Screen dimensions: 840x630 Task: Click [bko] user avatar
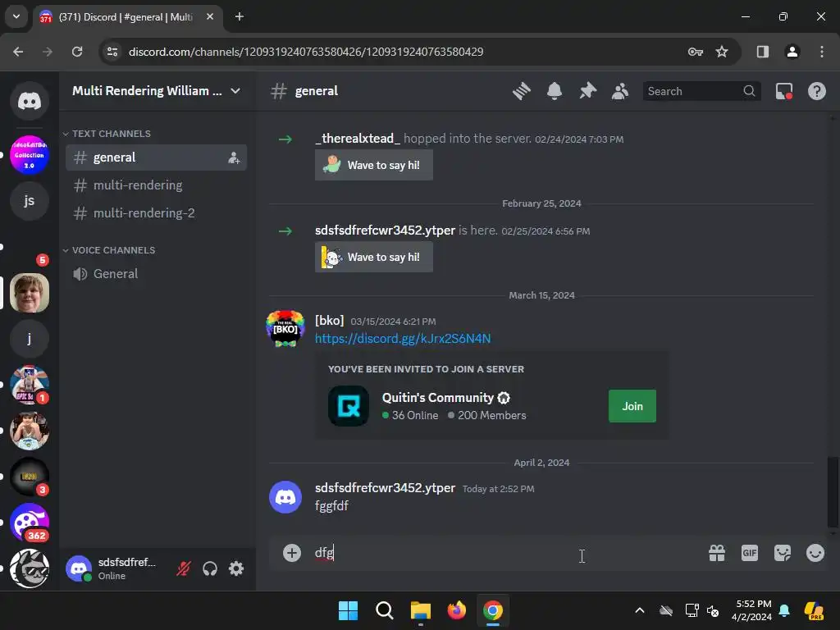[285, 328]
